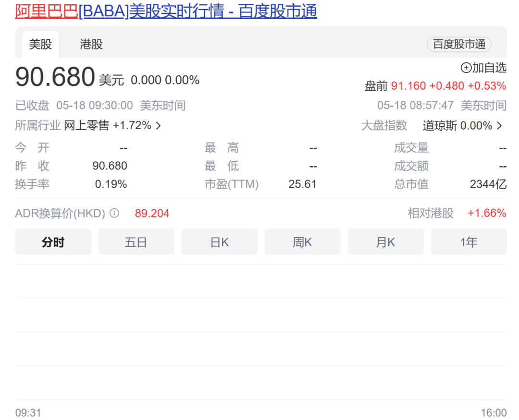519x420 pixels.
Task: Click the 16:00 chart time label
Action: (494, 413)
